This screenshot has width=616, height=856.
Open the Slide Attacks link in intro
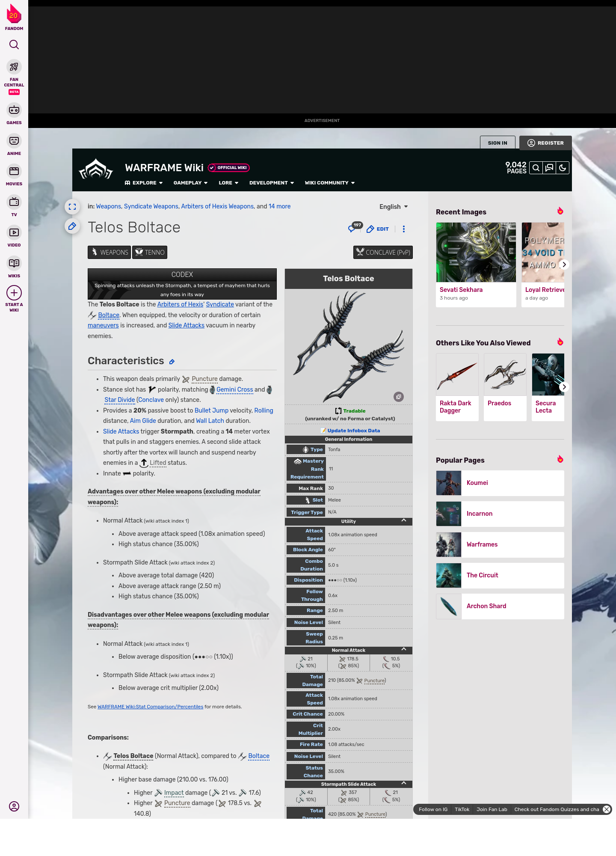(x=187, y=325)
